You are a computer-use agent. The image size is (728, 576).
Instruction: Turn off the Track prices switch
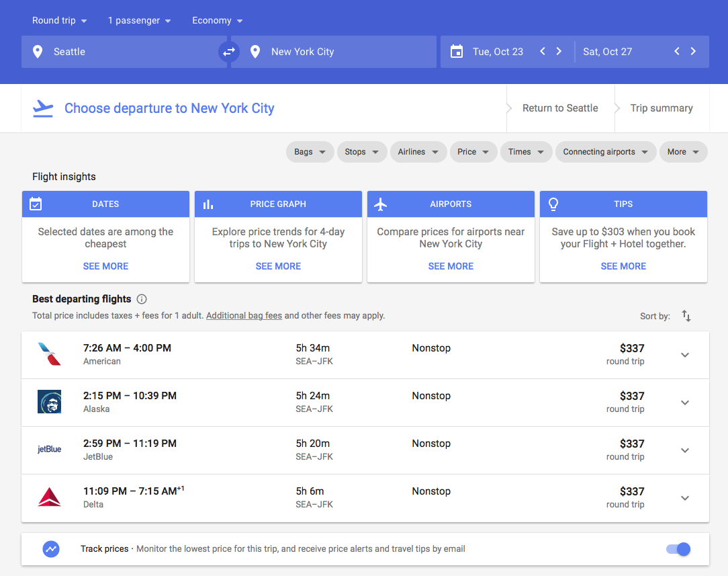click(x=678, y=549)
